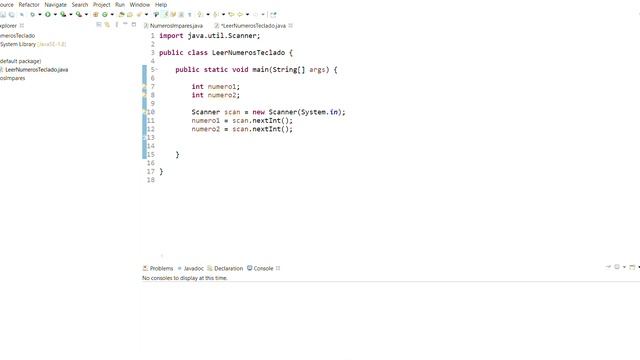Viewport: 640px width, 360px height.
Task: Open the Run menu
Action: coord(120,4)
